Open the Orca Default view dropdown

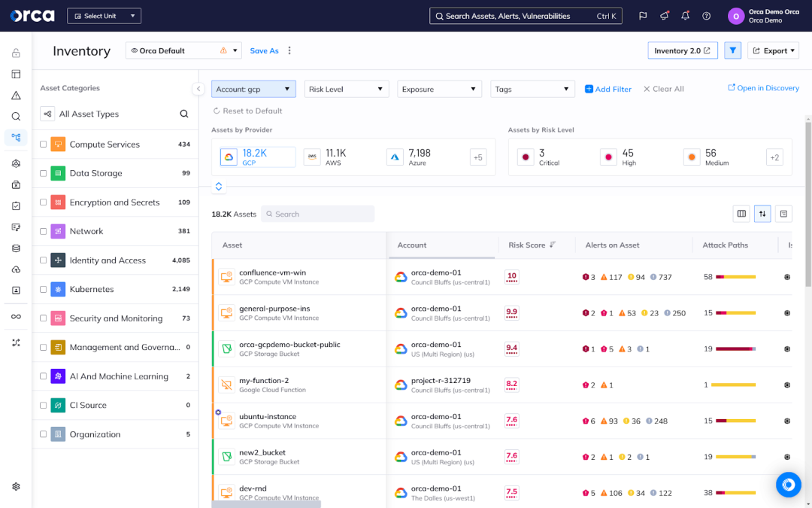(x=184, y=50)
